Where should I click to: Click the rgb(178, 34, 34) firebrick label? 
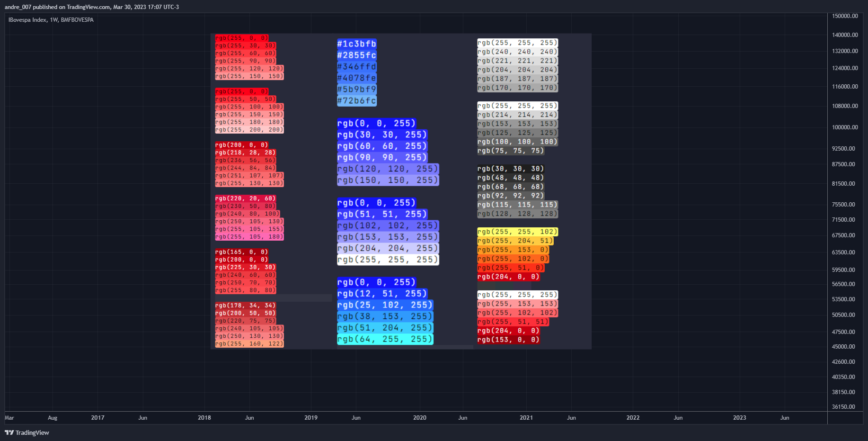pyautogui.click(x=246, y=306)
